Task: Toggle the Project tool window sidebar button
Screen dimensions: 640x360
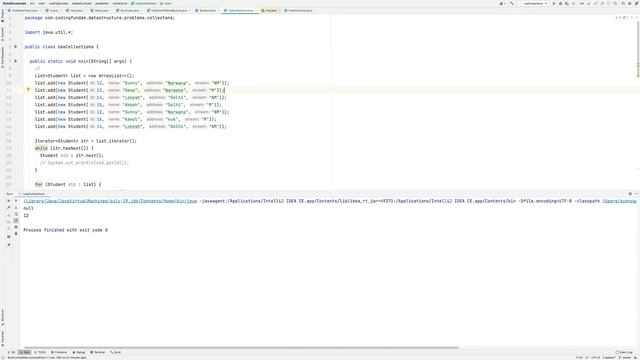Action: coord(2,15)
